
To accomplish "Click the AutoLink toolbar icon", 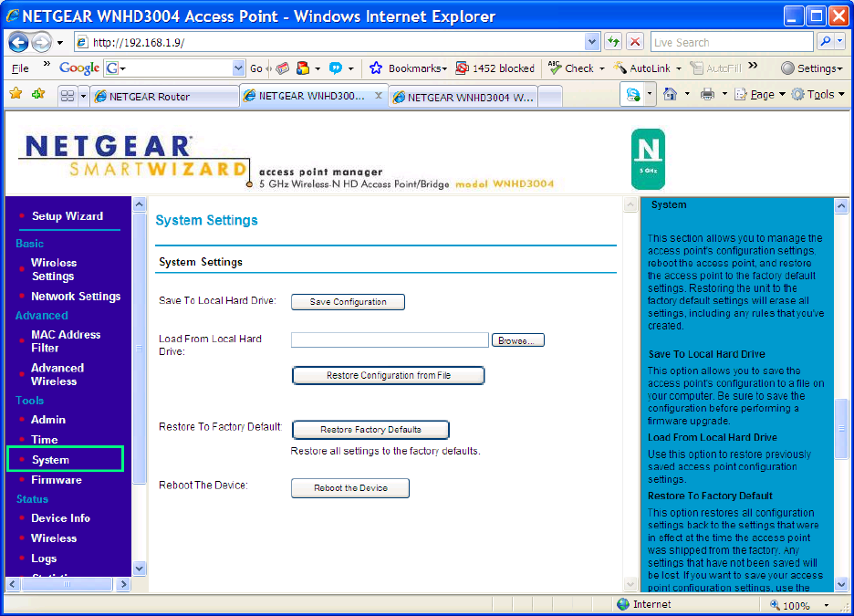I will [x=620, y=68].
